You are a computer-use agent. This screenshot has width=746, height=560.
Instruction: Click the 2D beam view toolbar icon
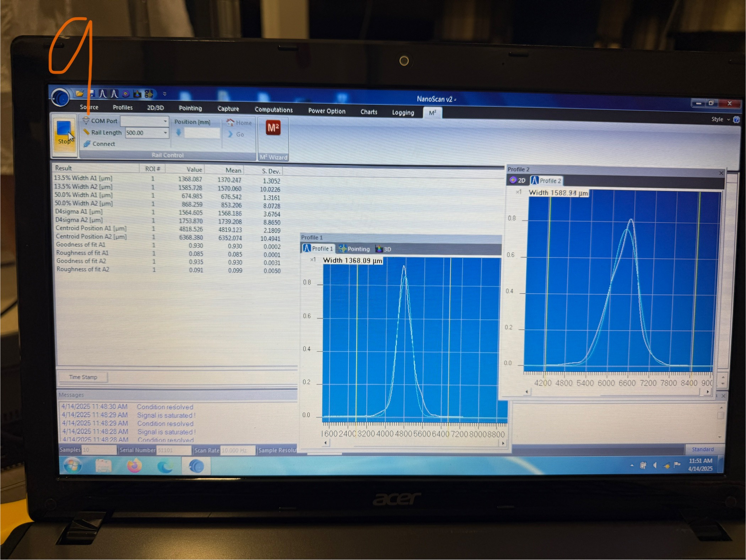click(x=125, y=94)
